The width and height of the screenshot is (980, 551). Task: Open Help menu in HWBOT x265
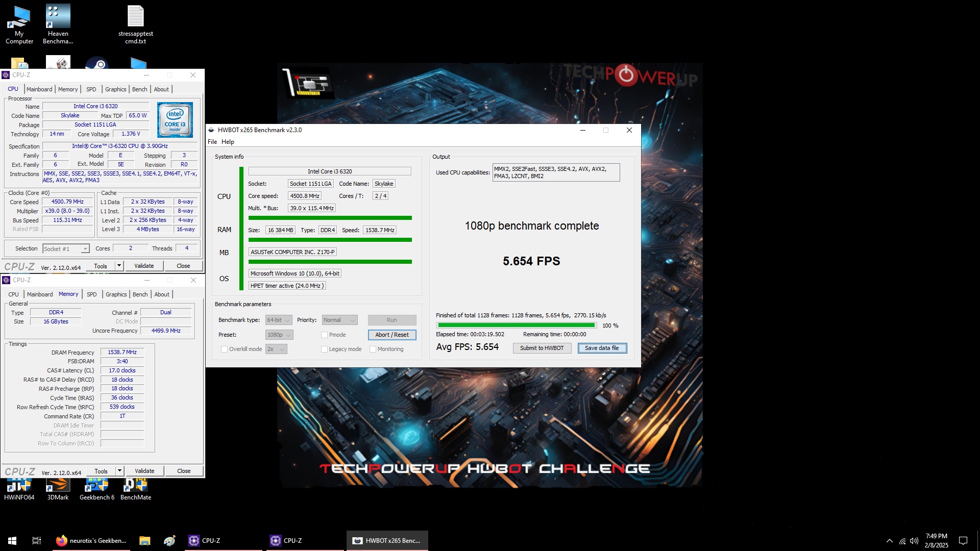[228, 142]
